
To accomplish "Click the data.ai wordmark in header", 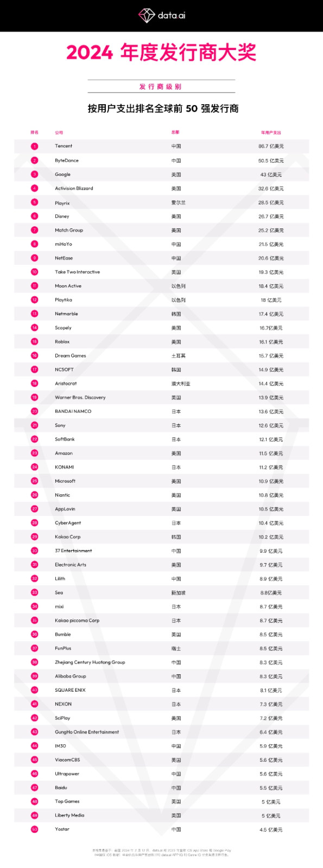I will point(172,16).
